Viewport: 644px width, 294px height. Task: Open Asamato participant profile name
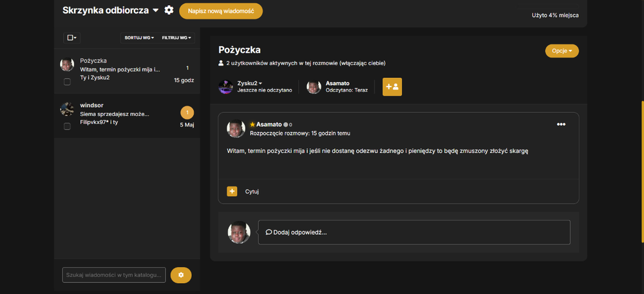coord(337,83)
